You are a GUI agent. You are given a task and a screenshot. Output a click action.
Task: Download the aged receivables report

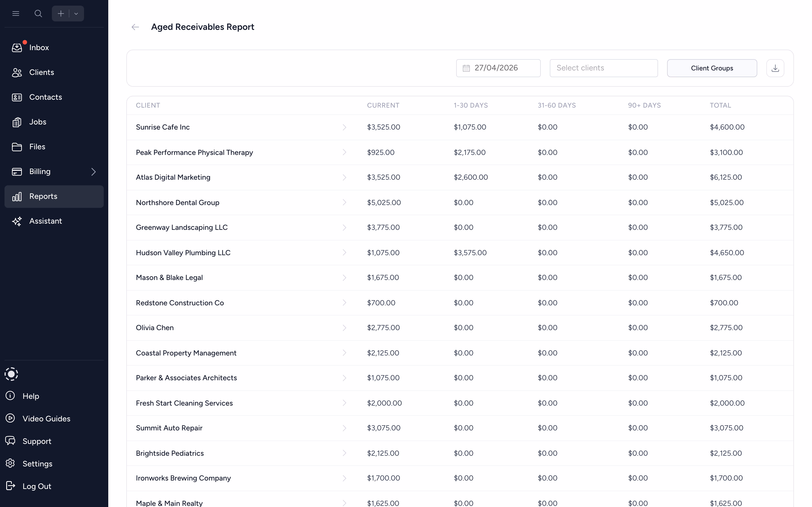pos(775,68)
